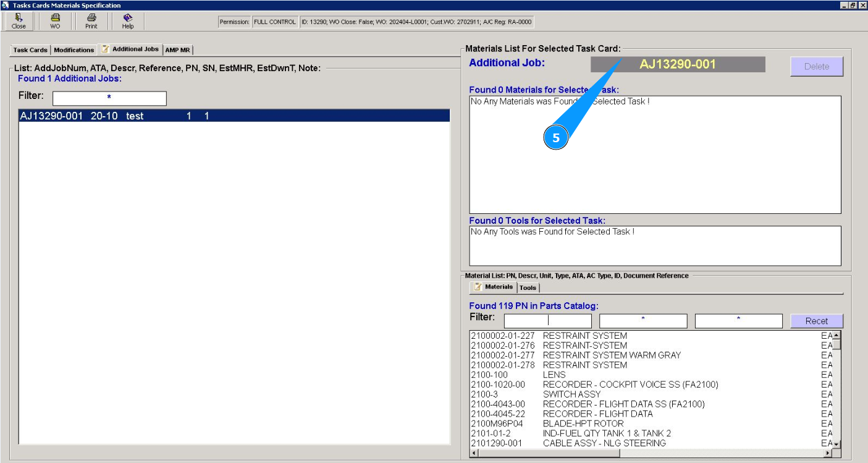The width and height of the screenshot is (868, 463).
Task: Select part 2100-3 SWITCH ASSY
Action: [x=651, y=394]
